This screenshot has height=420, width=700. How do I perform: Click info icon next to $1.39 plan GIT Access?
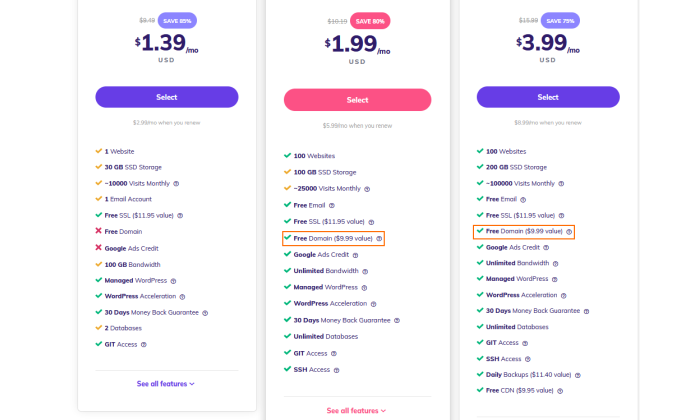tap(144, 345)
